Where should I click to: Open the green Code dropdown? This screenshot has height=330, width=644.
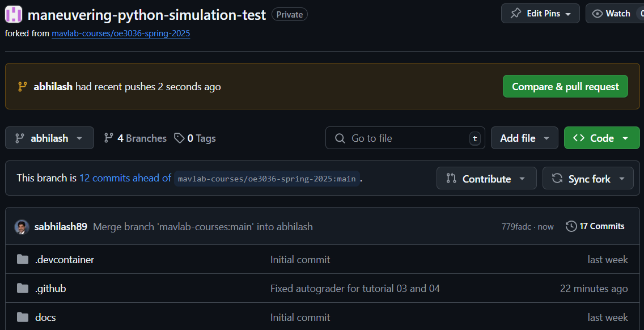pos(601,138)
